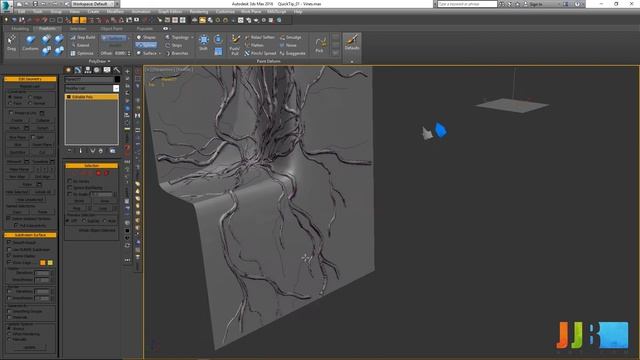The width and height of the screenshot is (640, 360).
Task: Click the QuickSlice button
Action: point(18,152)
